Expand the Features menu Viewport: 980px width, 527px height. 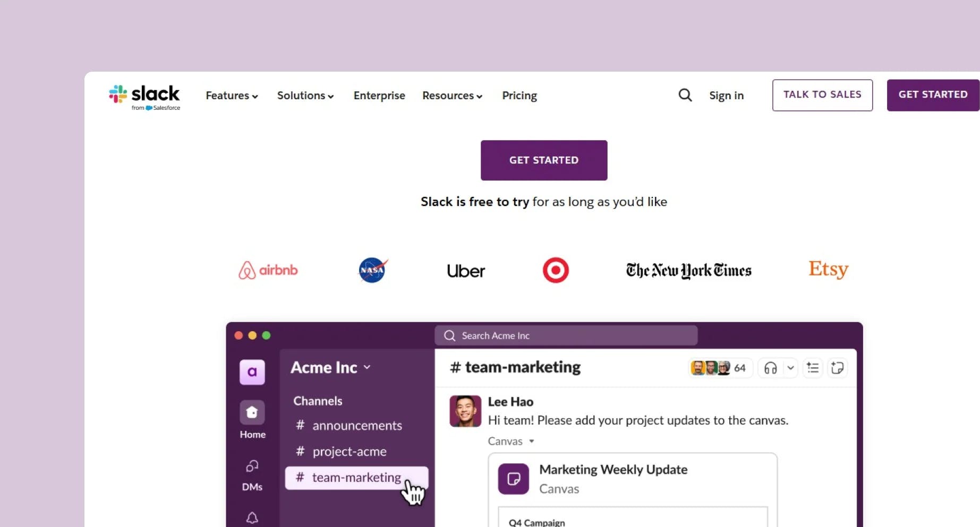[x=232, y=96]
